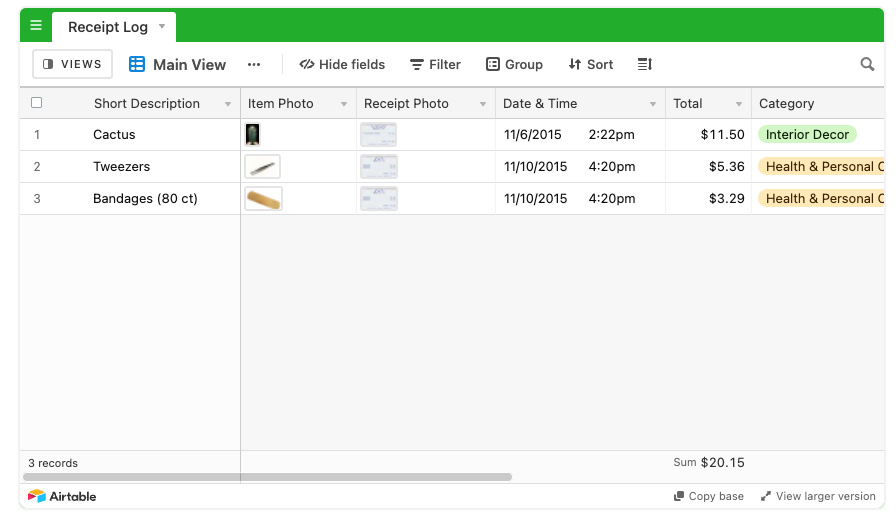
Task: Click the Group button
Action: click(514, 65)
